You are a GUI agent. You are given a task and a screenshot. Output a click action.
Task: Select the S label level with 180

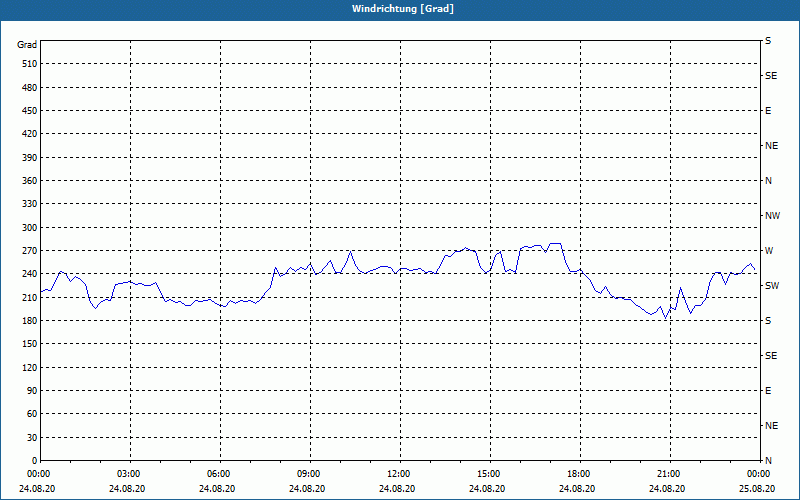click(x=768, y=321)
